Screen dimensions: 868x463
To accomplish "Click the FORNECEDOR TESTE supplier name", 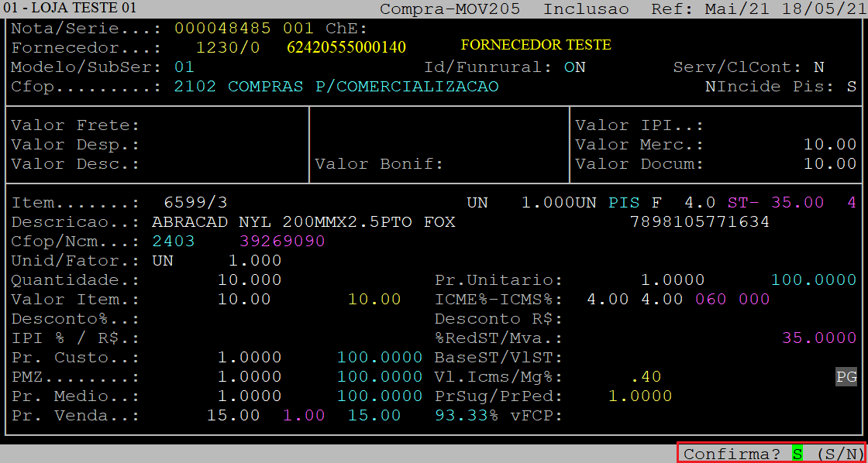I will 536,45.
